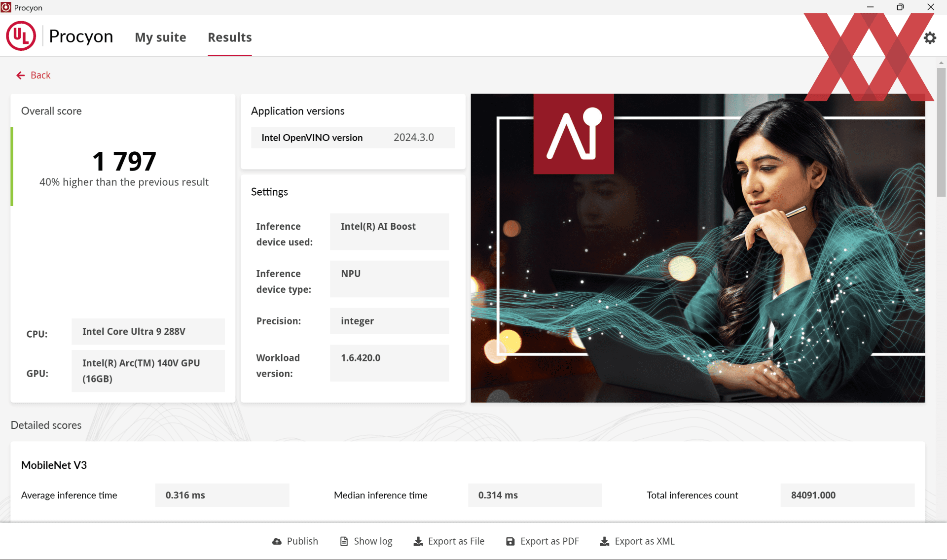Click the Precision label
947x560 pixels.
pyautogui.click(x=278, y=321)
